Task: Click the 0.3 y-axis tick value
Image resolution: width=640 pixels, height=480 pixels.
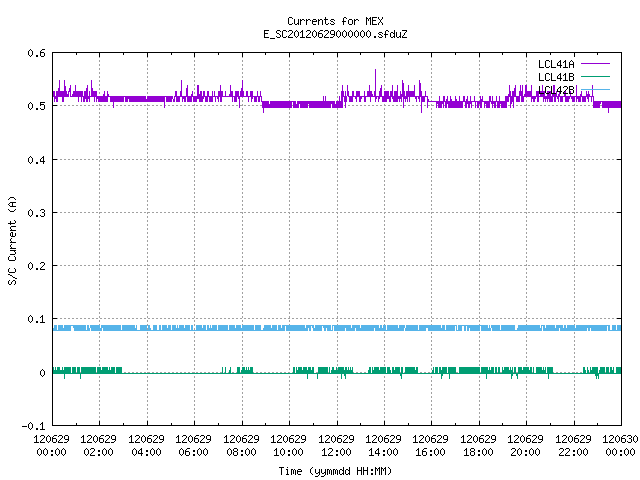Action: click(37, 213)
